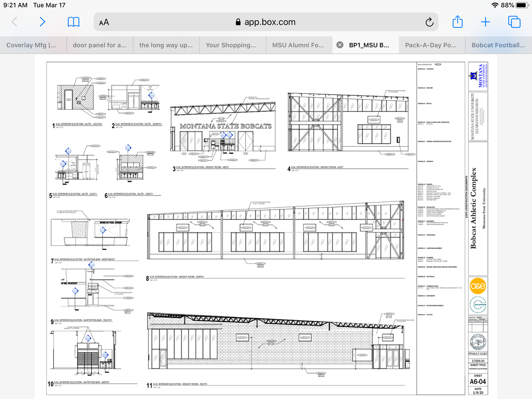Tap the Wi-Fi status icon

click(495, 5)
